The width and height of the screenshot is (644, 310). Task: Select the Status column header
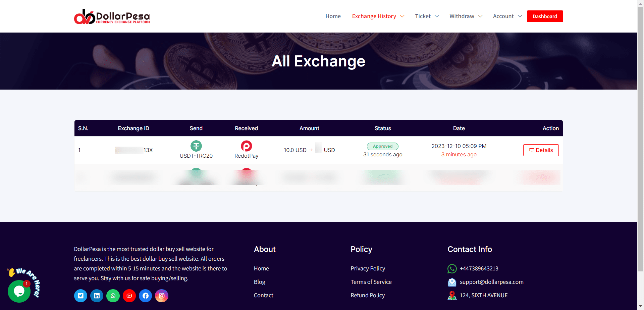coord(383,128)
